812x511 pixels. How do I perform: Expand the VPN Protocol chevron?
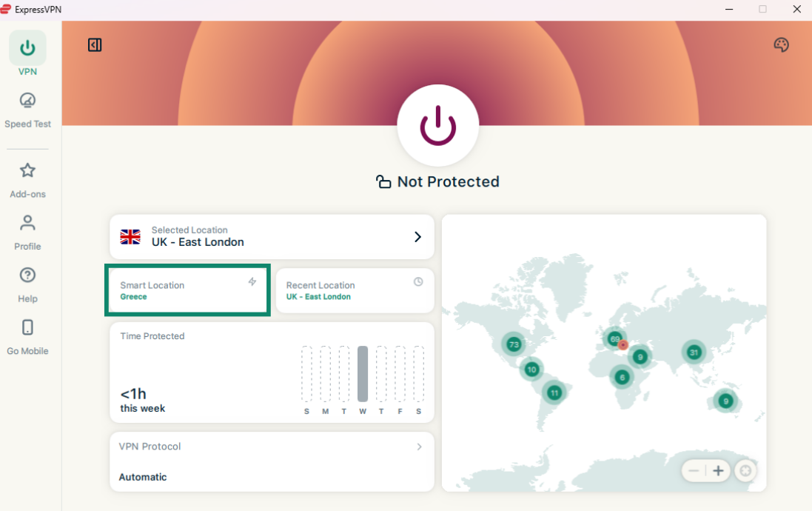419,447
